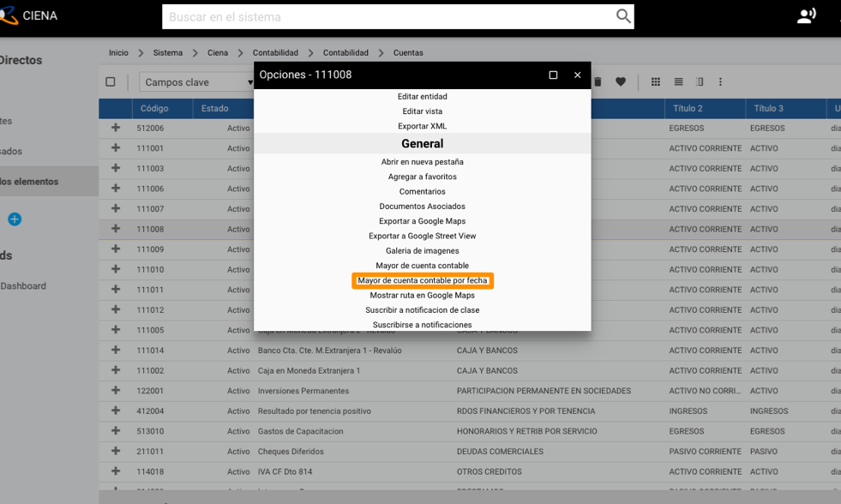Sort by Título 3 column header

tap(769, 108)
